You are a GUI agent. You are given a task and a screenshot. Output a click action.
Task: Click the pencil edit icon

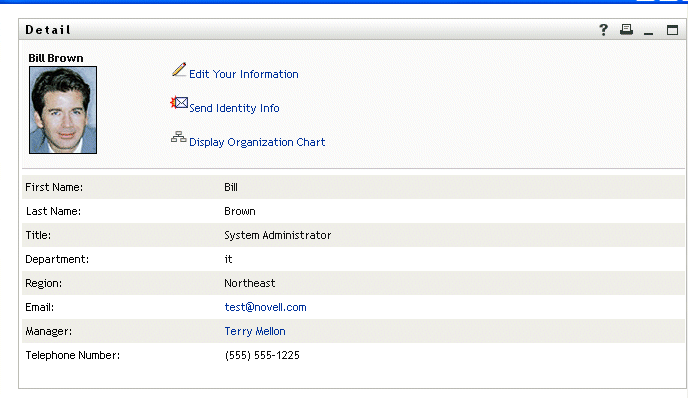[x=179, y=70]
